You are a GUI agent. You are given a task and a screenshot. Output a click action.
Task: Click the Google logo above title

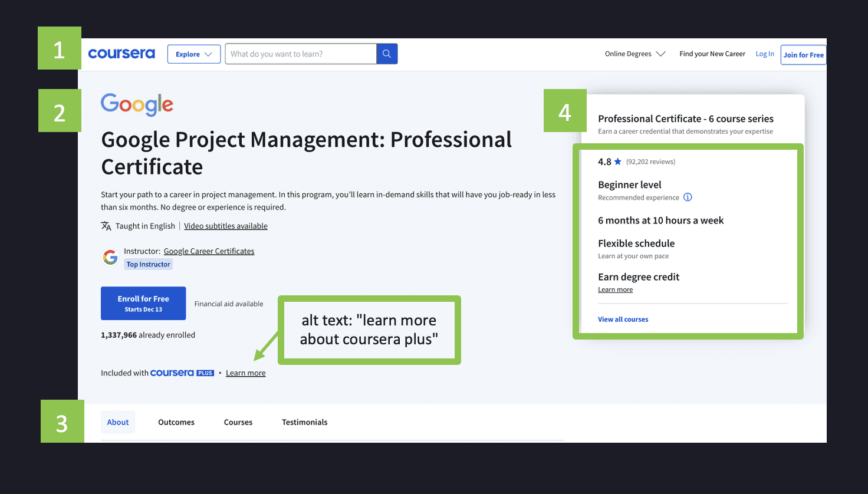point(137,105)
